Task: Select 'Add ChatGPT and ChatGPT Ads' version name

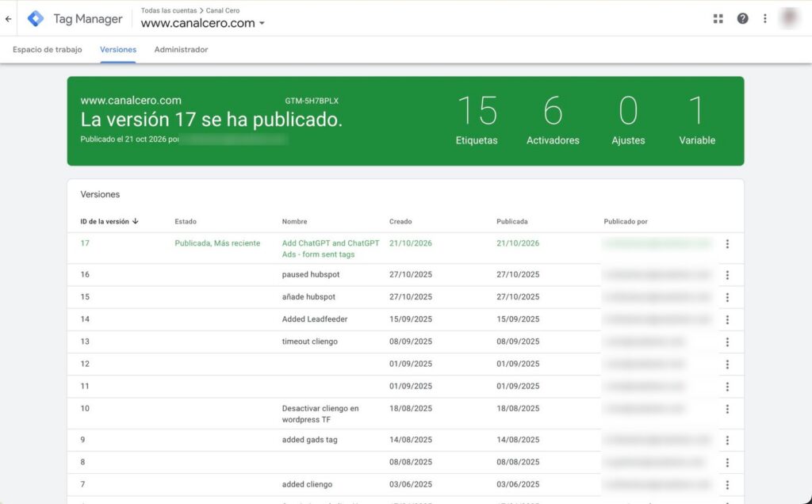Action: point(331,249)
